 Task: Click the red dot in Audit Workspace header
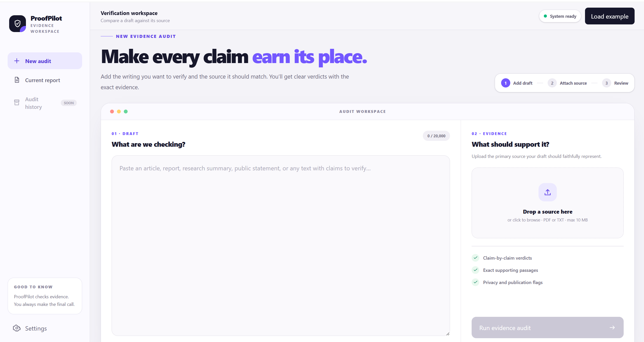112,111
